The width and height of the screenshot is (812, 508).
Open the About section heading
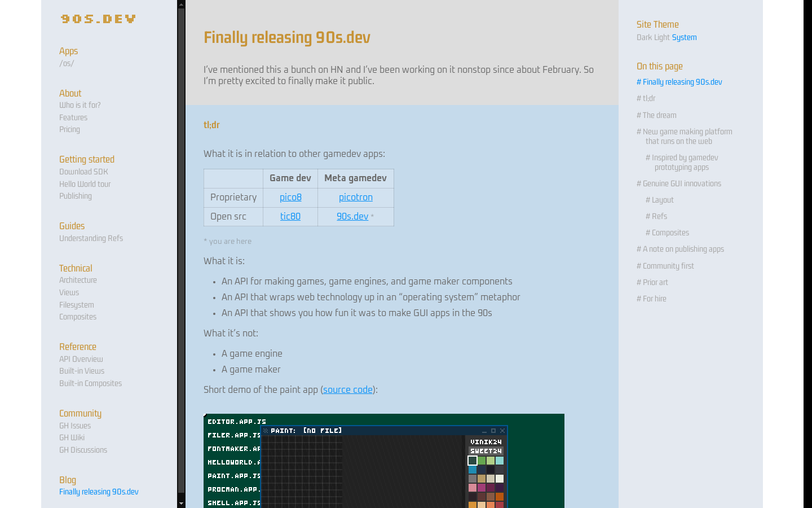click(70, 93)
